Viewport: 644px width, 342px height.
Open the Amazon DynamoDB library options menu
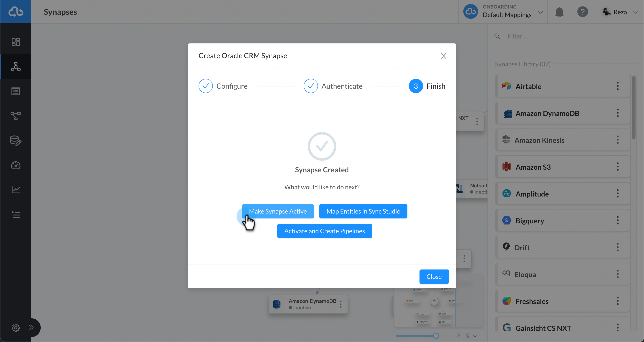pyautogui.click(x=617, y=113)
